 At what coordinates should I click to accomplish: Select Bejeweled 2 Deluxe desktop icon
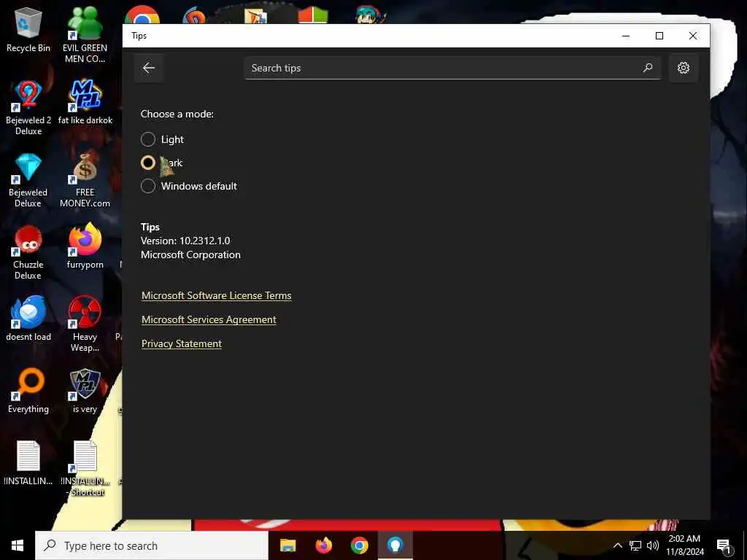[28, 108]
